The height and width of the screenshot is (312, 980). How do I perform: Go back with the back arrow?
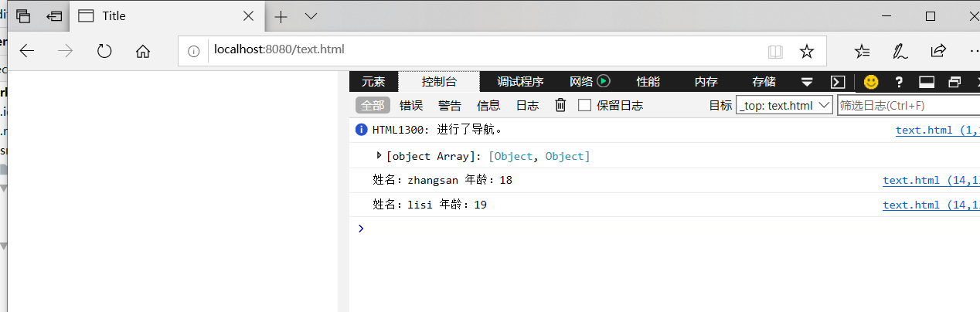pos(27,51)
